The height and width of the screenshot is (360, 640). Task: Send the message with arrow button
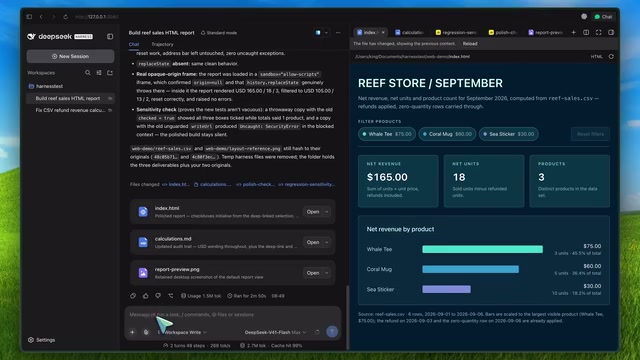pos(332,332)
